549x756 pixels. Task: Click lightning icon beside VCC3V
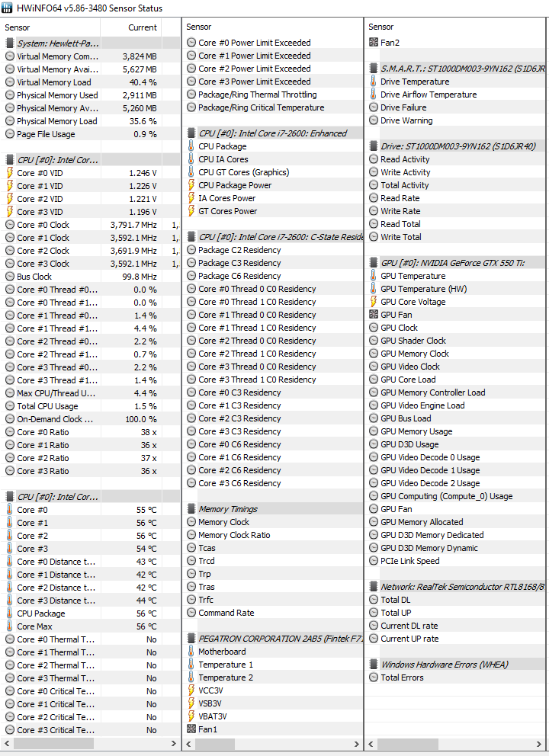[191, 690]
